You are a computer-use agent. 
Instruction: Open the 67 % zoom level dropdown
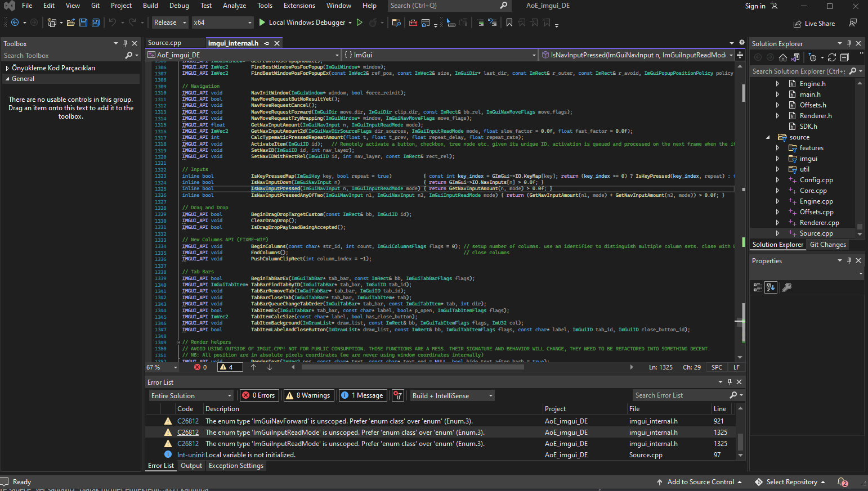162,367
